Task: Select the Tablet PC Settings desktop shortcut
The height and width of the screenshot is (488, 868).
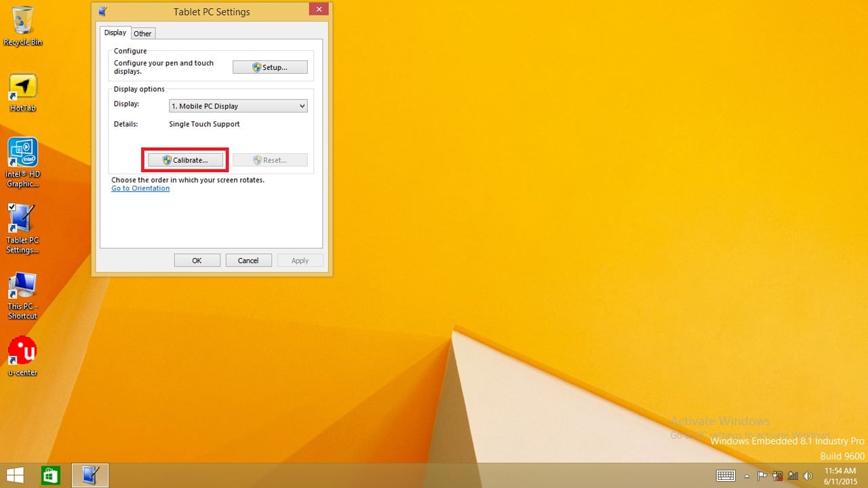Action: (23, 229)
